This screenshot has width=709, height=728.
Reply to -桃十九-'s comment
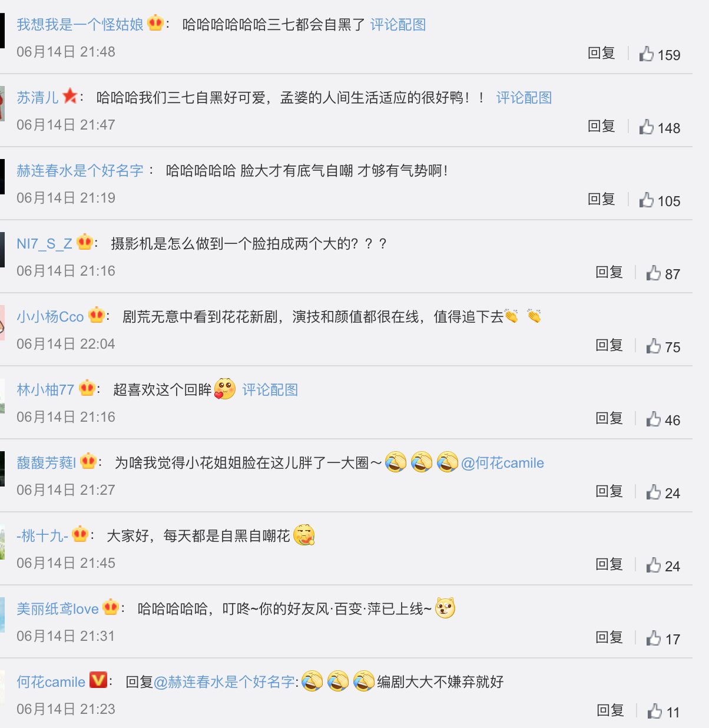pyautogui.click(x=609, y=564)
